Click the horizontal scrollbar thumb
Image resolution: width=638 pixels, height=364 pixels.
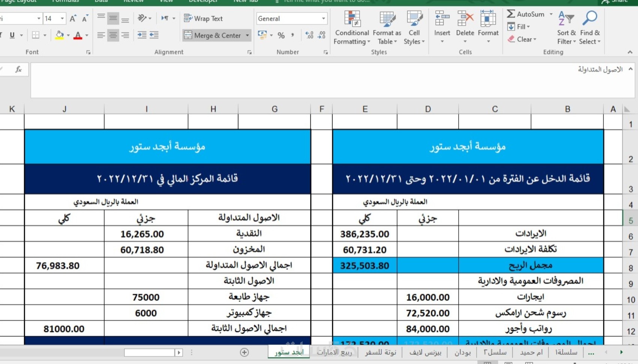click(x=149, y=352)
